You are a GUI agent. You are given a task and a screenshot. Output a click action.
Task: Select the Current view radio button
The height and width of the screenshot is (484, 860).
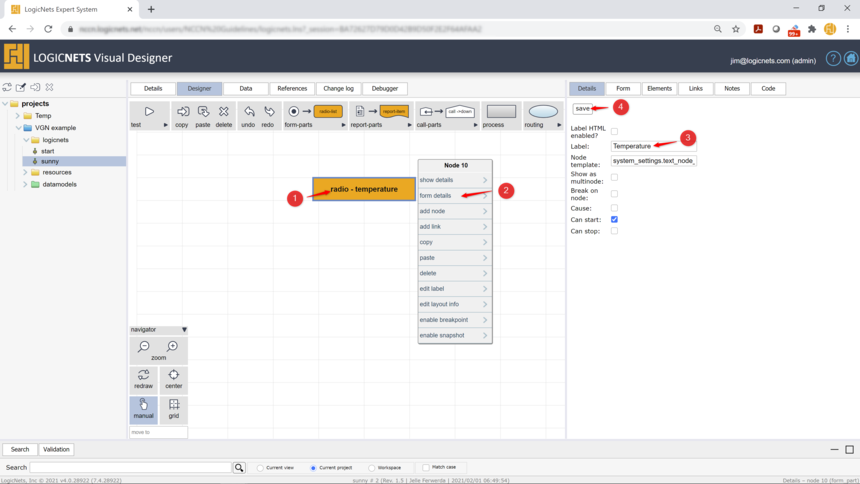click(x=260, y=468)
